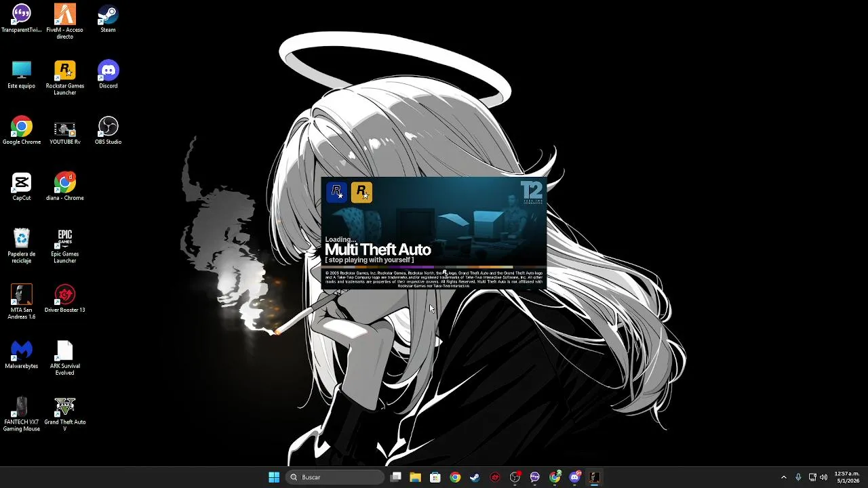Screen dimensions: 868x488
Task: Select the Steam desktop icon
Action: tap(108, 19)
